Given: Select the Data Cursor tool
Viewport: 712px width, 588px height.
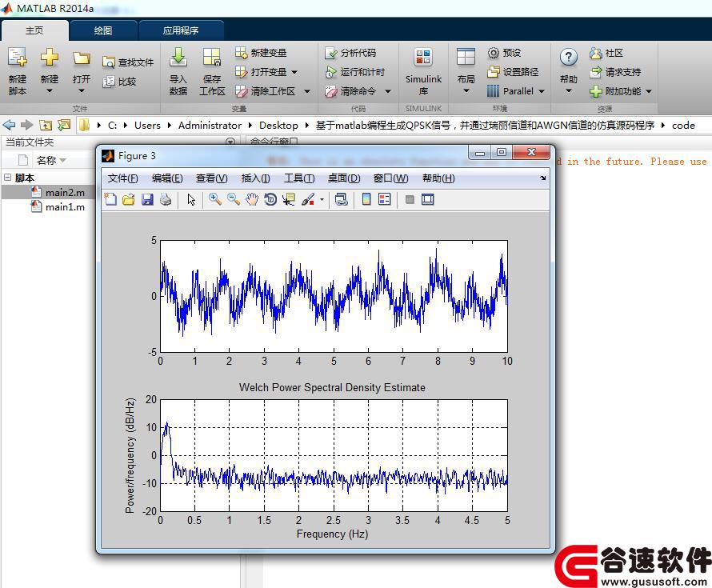Looking at the screenshot, I should (288, 199).
